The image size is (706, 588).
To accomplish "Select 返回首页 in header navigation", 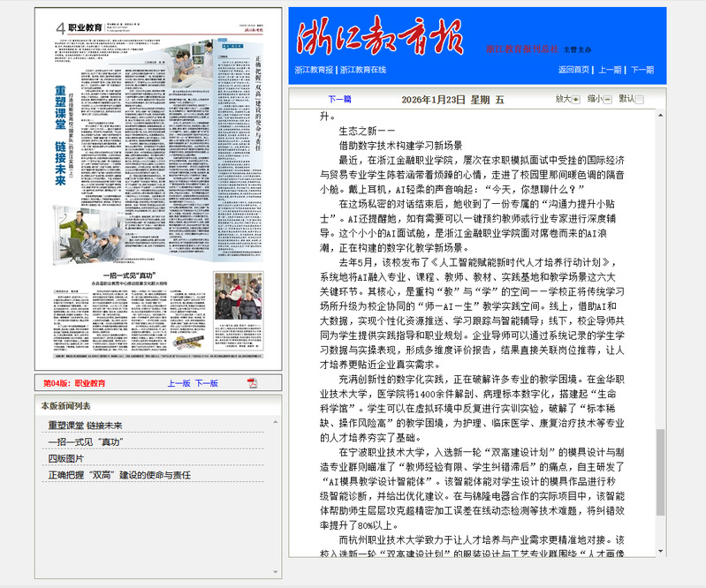I will [573, 70].
